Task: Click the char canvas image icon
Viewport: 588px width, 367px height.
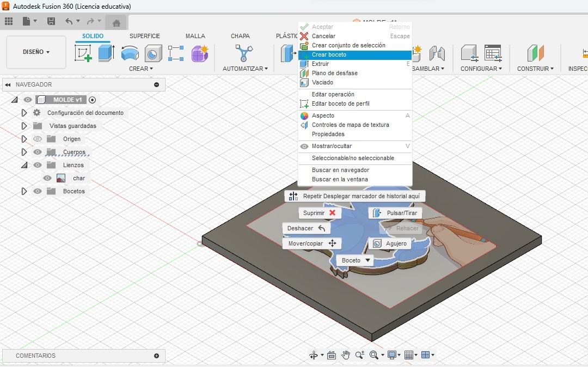Action: click(61, 178)
